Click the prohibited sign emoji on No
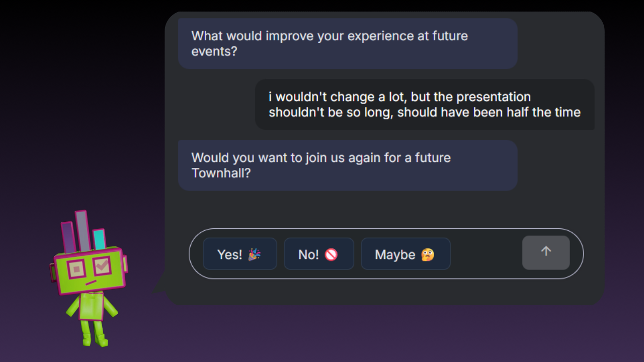The image size is (644, 362). click(331, 254)
